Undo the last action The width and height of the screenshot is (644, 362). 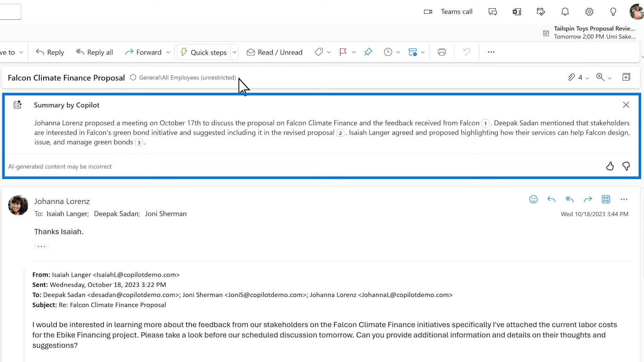(x=466, y=52)
